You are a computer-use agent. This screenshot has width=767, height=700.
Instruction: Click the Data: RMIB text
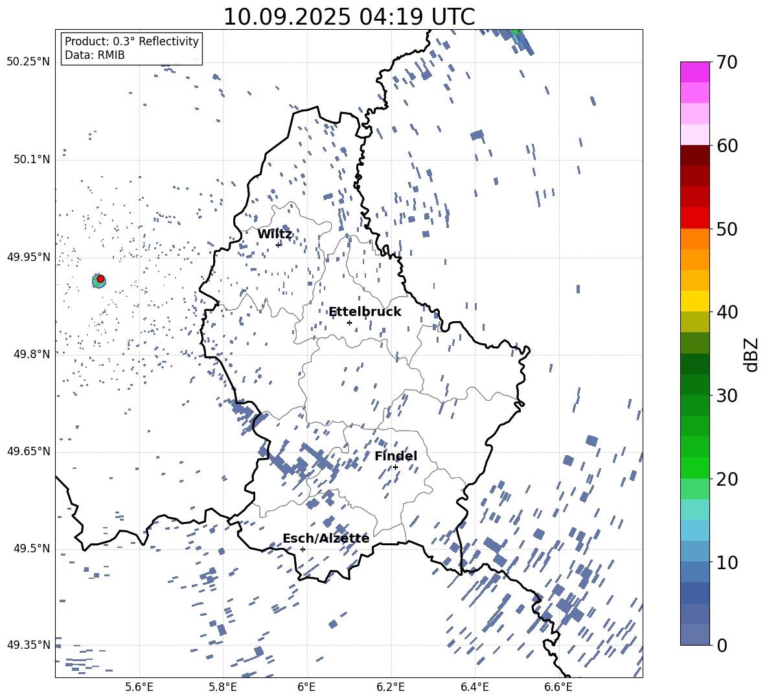click(95, 55)
